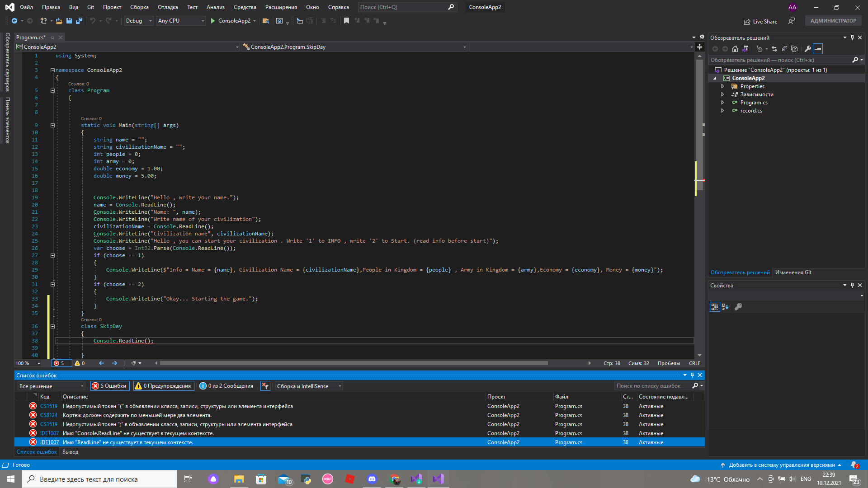
Task: Open the 100 % zoom dropdown
Action: 28,363
